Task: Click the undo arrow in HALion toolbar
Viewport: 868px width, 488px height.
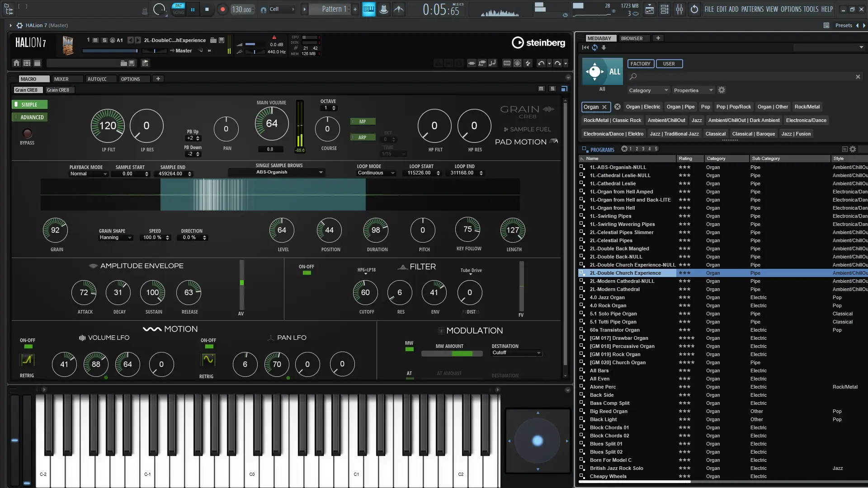Action: pos(541,63)
